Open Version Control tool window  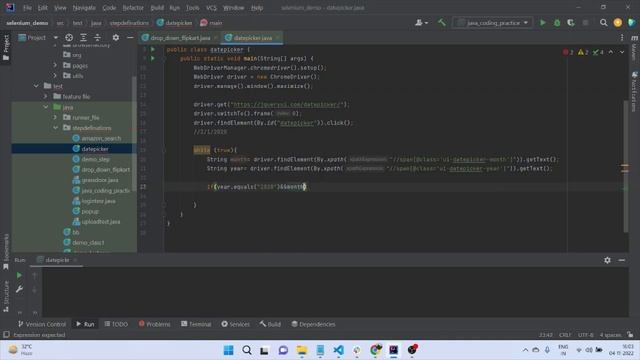click(42, 324)
